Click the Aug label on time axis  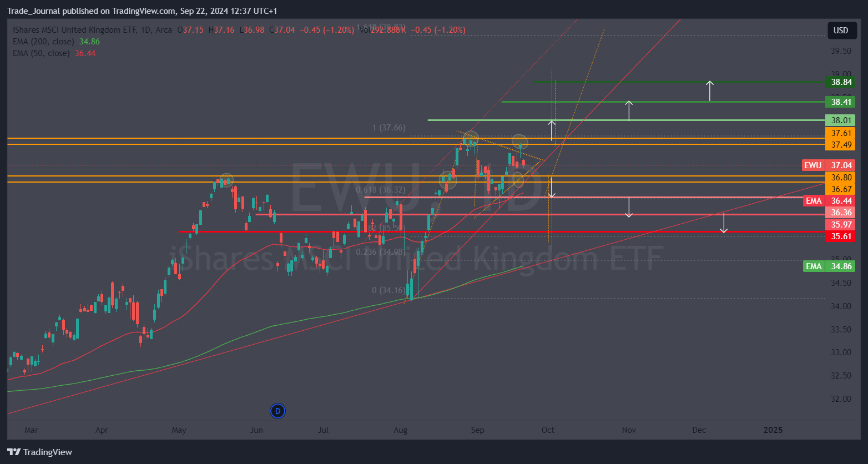point(400,430)
